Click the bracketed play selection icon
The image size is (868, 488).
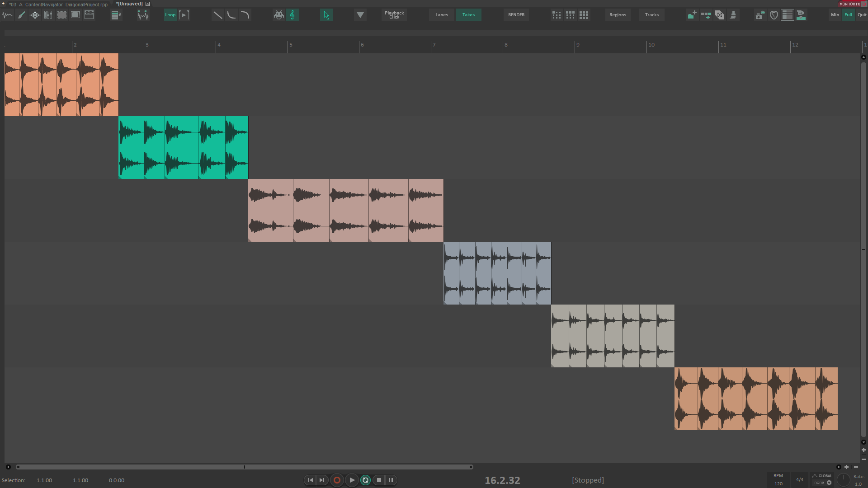184,15
